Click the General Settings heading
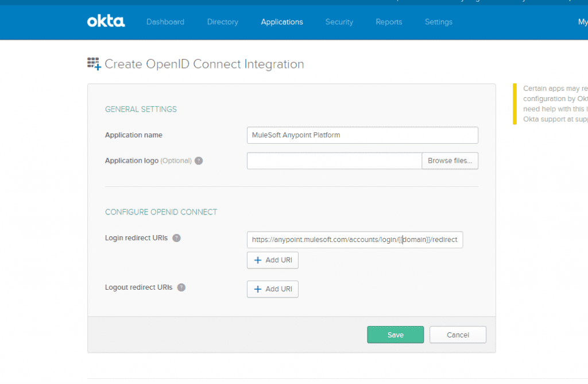 tap(141, 109)
